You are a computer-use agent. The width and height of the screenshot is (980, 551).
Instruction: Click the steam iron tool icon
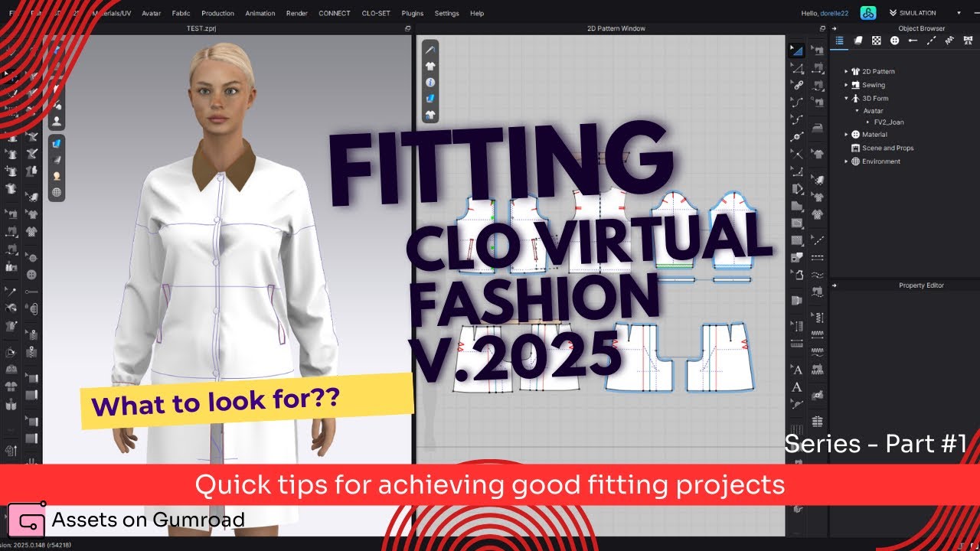[818, 128]
